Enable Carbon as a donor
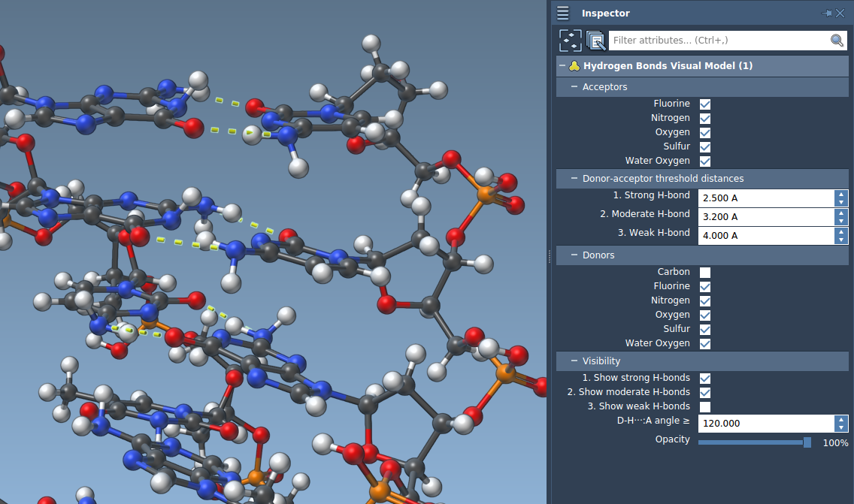The width and height of the screenshot is (854, 504). point(704,273)
